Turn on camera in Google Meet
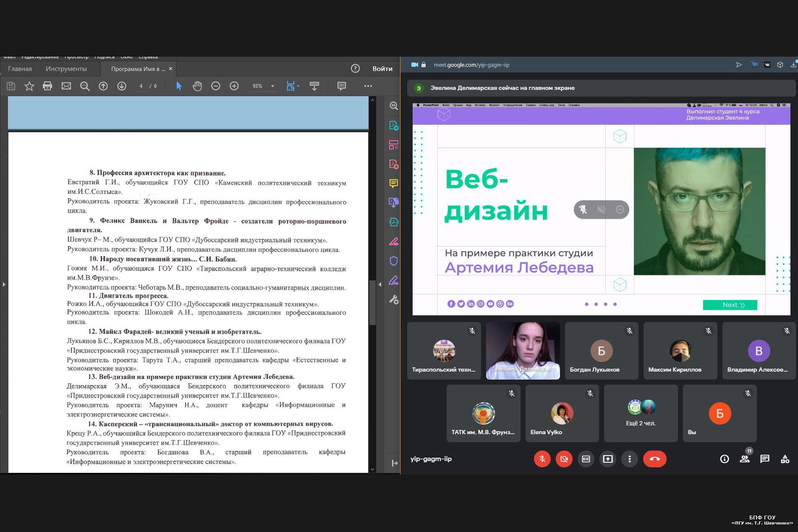The height and width of the screenshot is (532, 798). pyautogui.click(x=564, y=459)
